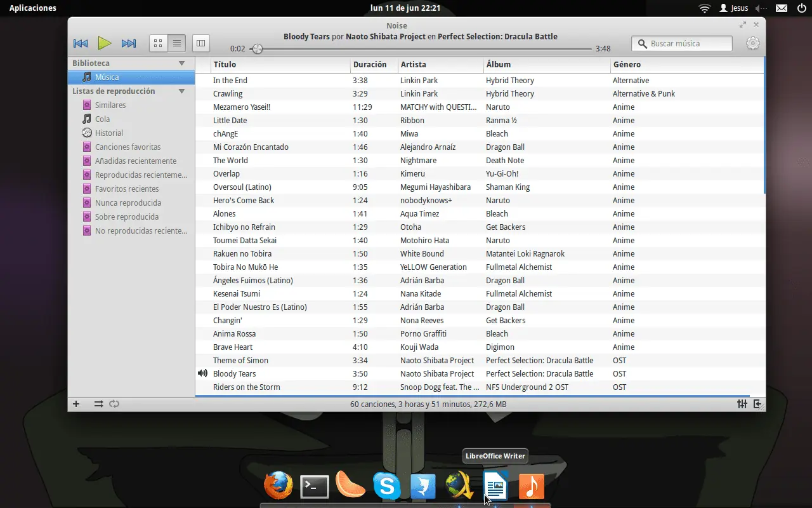Open the Noise settings gear menu
The height and width of the screenshot is (508, 812).
click(753, 43)
